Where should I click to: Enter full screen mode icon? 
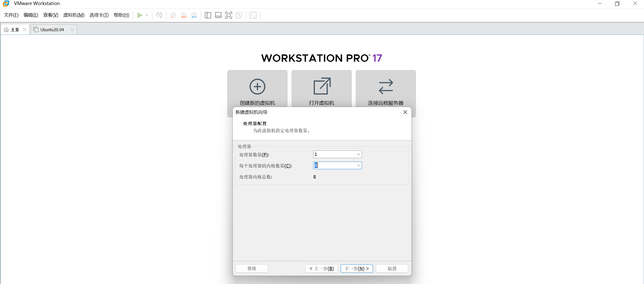[x=229, y=15]
